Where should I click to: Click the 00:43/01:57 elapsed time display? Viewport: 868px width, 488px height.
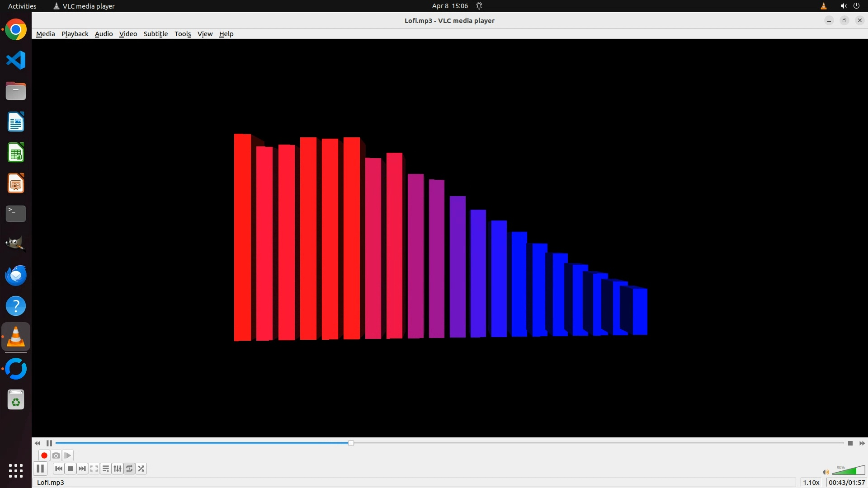click(x=846, y=483)
